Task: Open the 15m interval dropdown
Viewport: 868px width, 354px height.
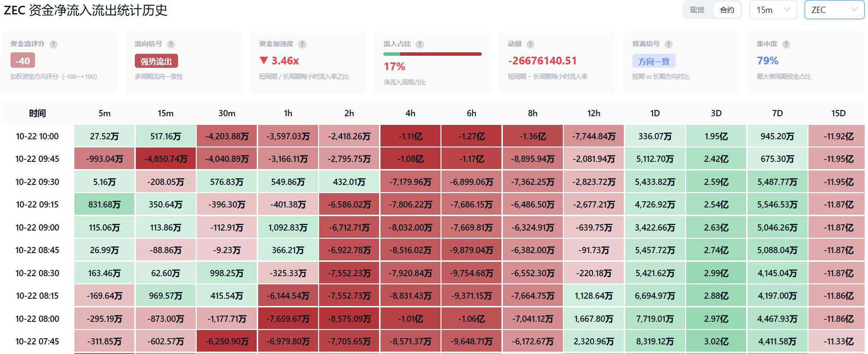Action: [773, 10]
